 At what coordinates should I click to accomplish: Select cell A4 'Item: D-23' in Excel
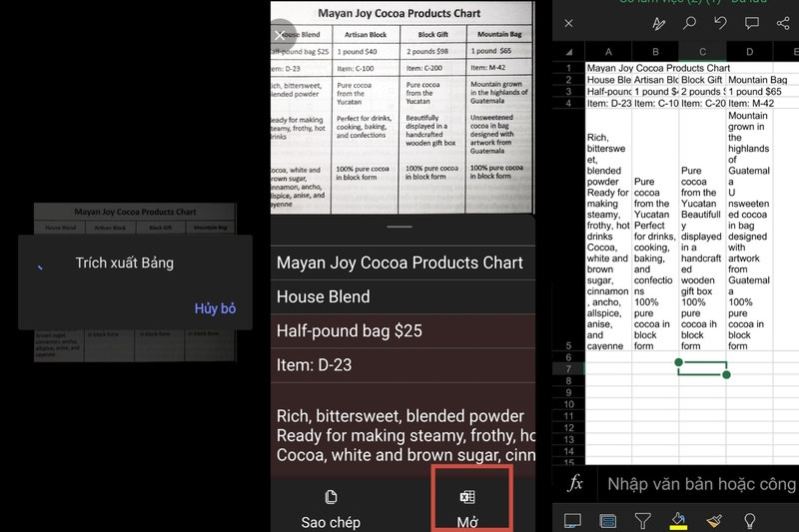(x=608, y=104)
